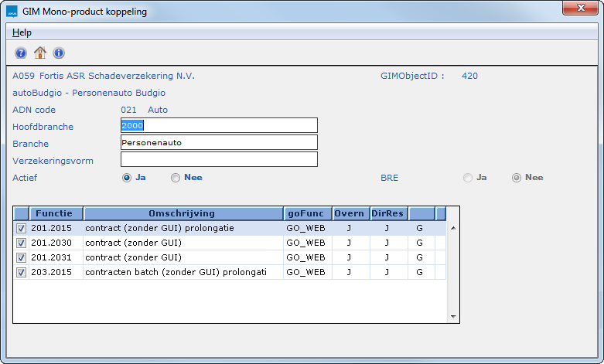Toggle checkbox for function 201.2031
Image resolution: width=604 pixels, height=364 pixels.
coord(21,257)
